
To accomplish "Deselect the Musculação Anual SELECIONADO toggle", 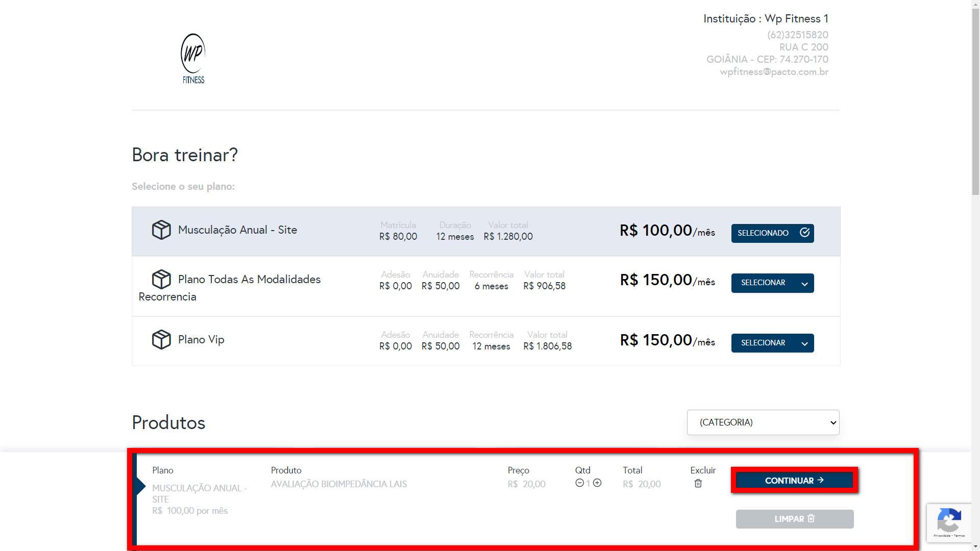I will [772, 233].
